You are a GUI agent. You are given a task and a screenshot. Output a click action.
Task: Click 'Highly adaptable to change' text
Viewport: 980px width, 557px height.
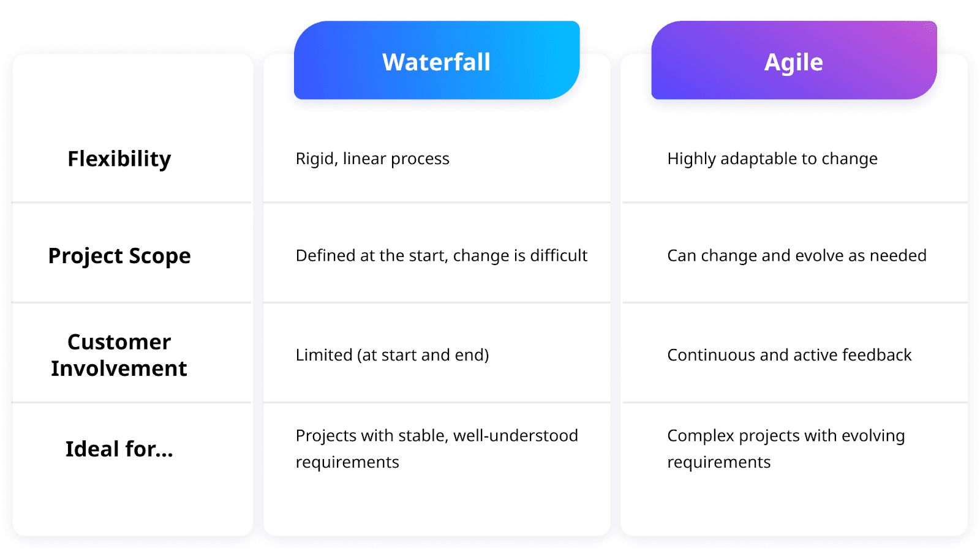[772, 159]
